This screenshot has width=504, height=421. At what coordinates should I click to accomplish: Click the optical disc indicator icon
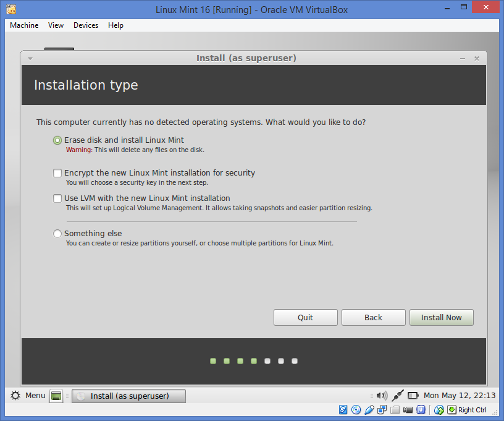pos(356,410)
